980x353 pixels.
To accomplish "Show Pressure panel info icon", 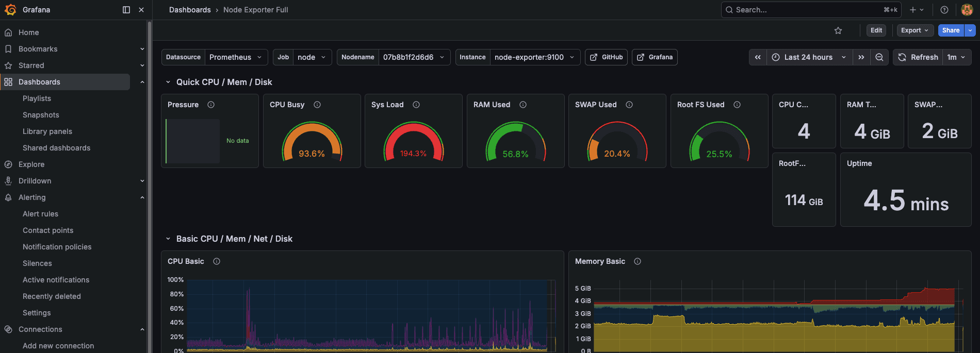I will (211, 105).
